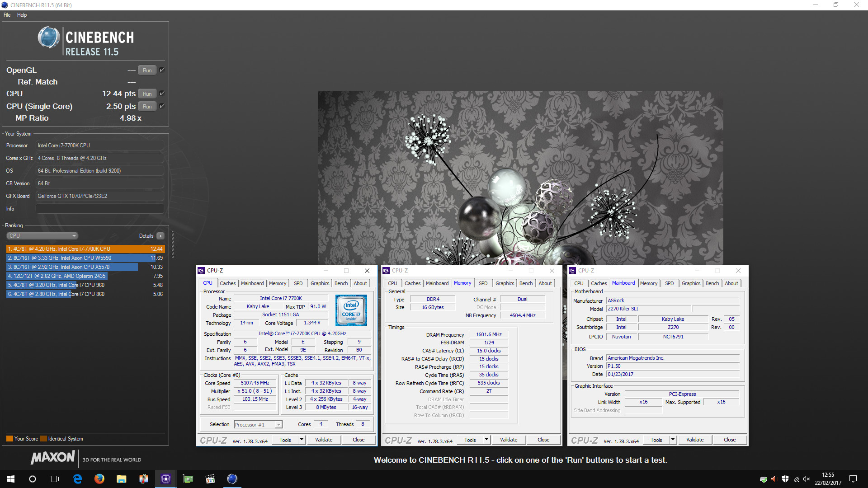This screenshot has width=868, height=488.
Task: Toggle CPU test checkbox
Action: click(x=162, y=94)
